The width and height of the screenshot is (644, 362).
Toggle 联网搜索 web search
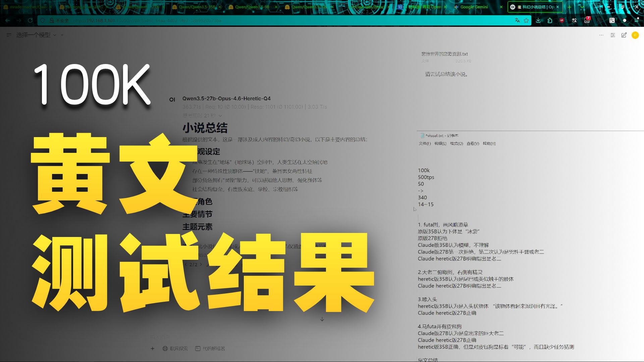175,349
